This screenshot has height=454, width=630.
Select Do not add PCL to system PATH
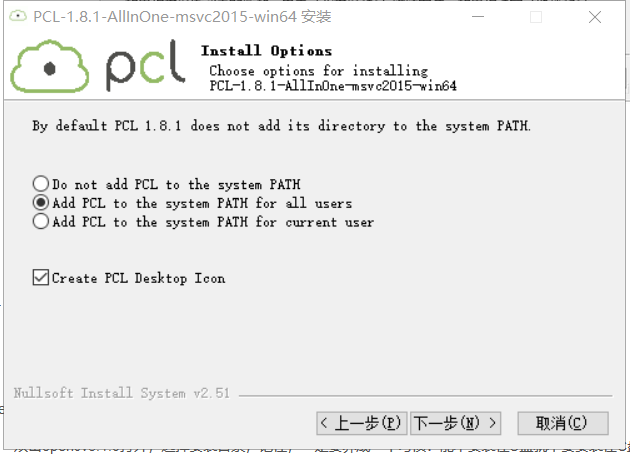click(x=41, y=184)
